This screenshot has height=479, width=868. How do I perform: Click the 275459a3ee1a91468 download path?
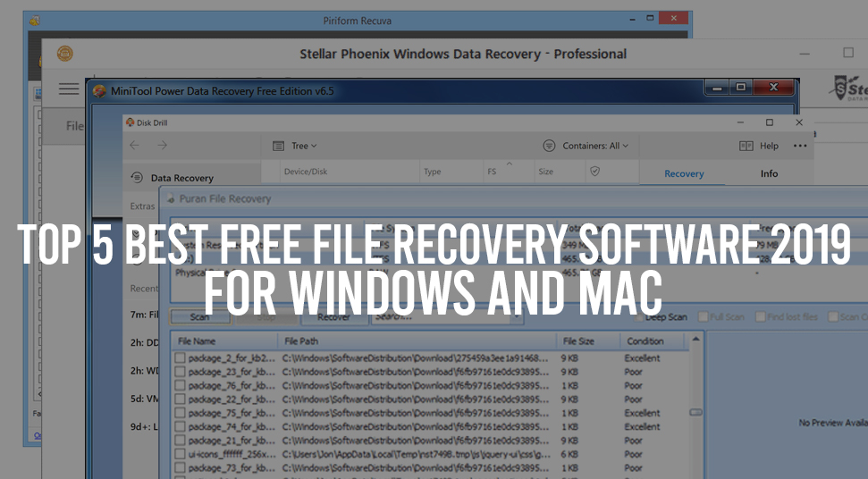click(x=415, y=357)
